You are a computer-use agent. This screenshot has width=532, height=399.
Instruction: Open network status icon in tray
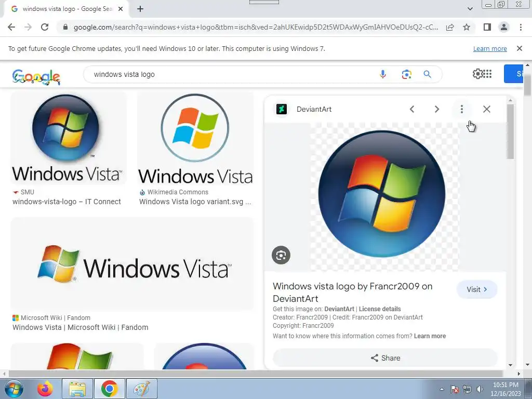tap(467, 389)
